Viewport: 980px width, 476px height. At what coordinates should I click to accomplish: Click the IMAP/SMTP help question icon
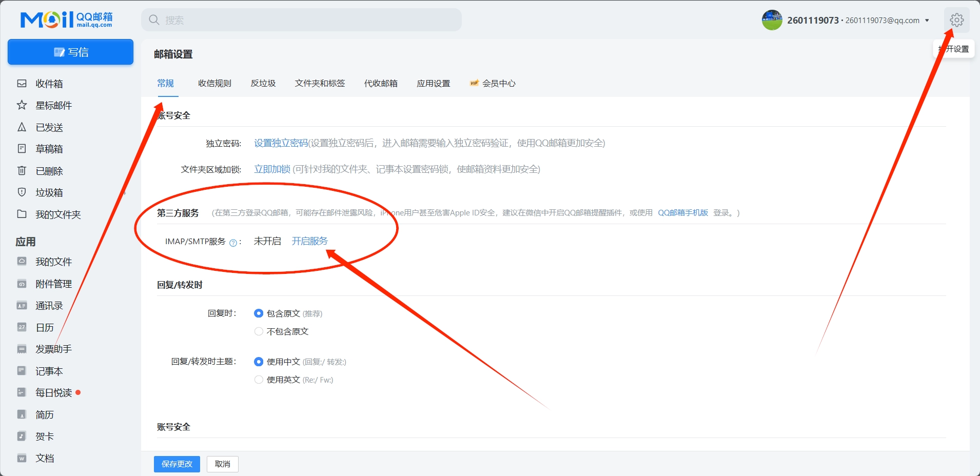[x=233, y=243]
